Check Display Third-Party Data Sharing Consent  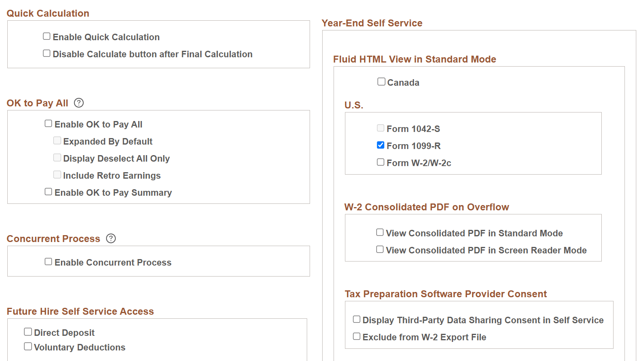pyautogui.click(x=356, y=319)
